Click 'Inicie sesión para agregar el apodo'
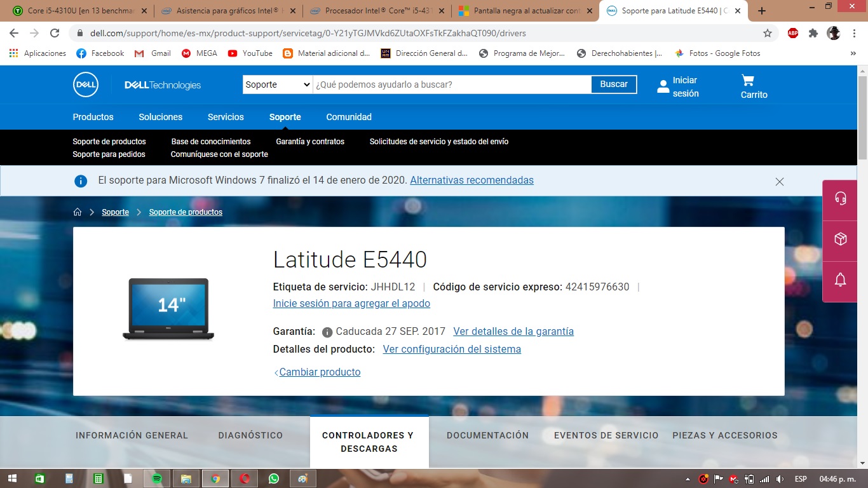This screenshot has height=488, width=868. [x=351, y=304]
